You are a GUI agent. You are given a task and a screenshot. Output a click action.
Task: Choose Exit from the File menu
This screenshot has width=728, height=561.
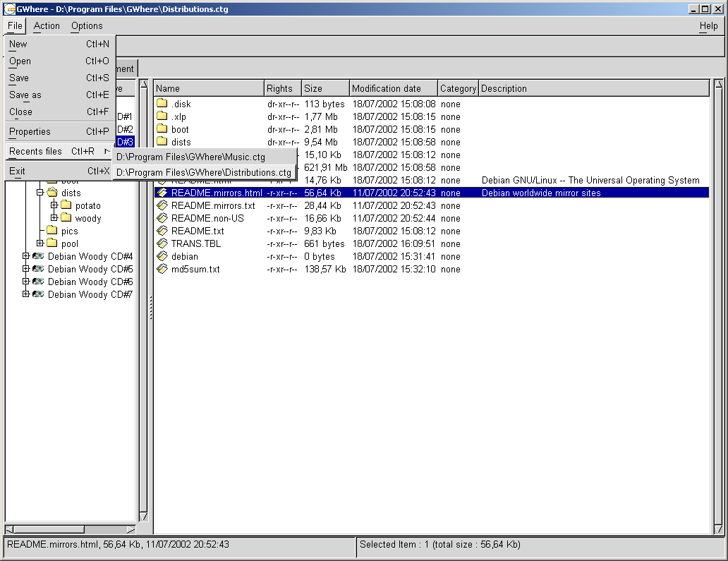coord(59,171)
